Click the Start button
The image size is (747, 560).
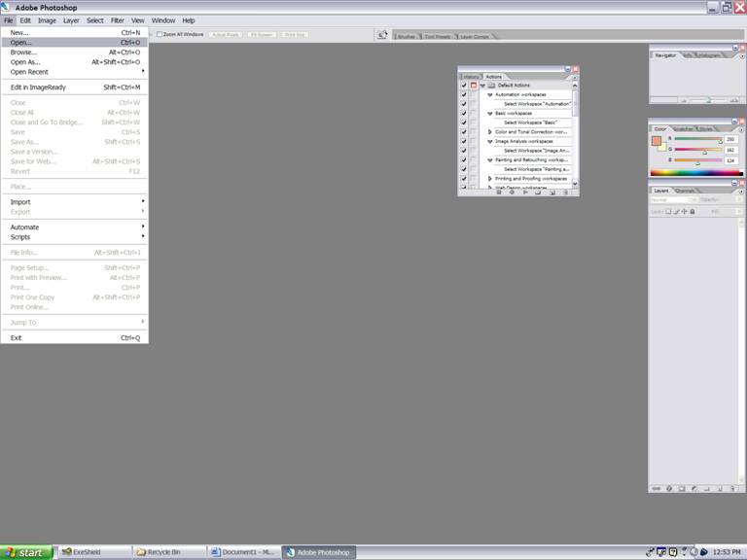coord(25,552)
